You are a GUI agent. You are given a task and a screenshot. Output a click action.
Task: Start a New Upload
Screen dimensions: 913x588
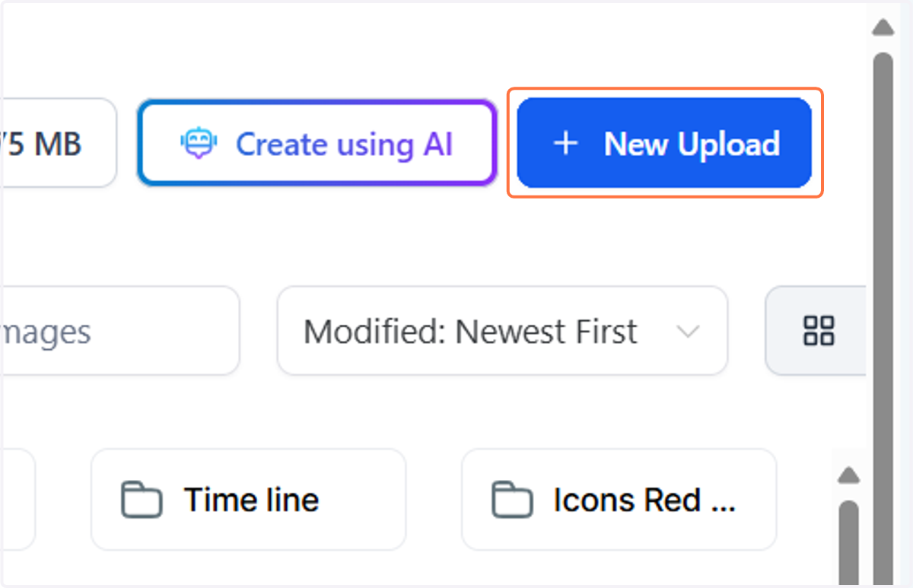(664, 143)
